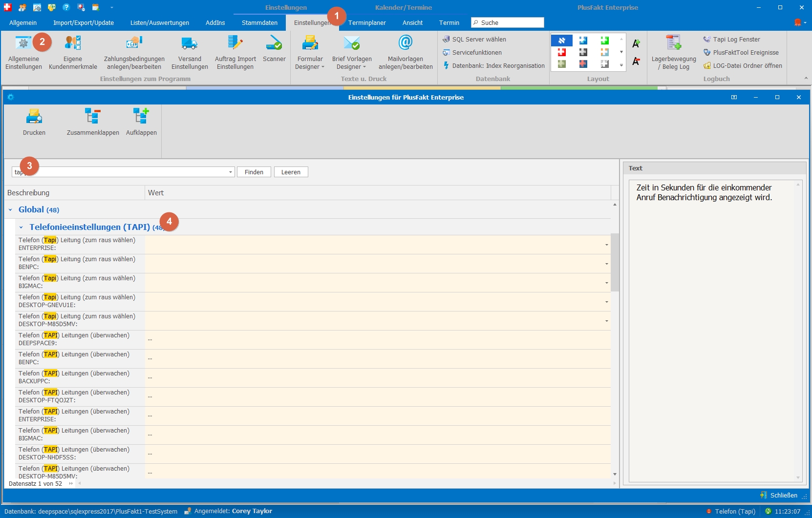Select the blue highlighted layout skin

click(562, 41)
